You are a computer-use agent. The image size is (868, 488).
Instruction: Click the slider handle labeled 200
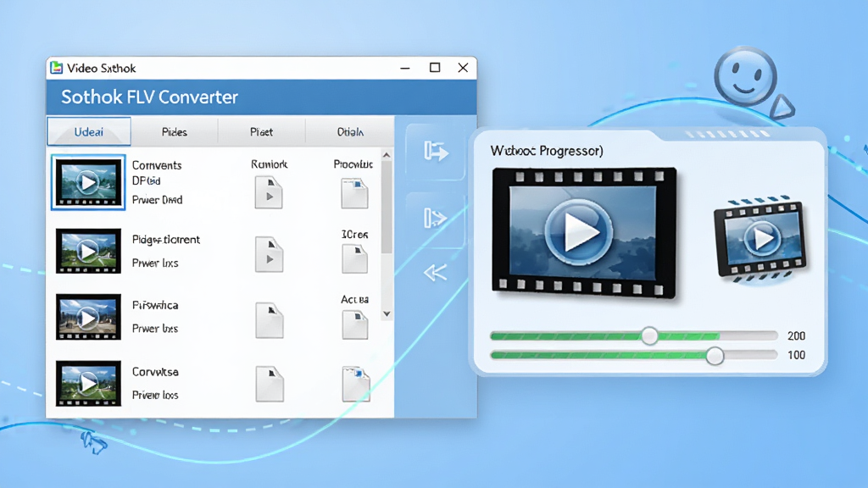[x=650, y=335]
